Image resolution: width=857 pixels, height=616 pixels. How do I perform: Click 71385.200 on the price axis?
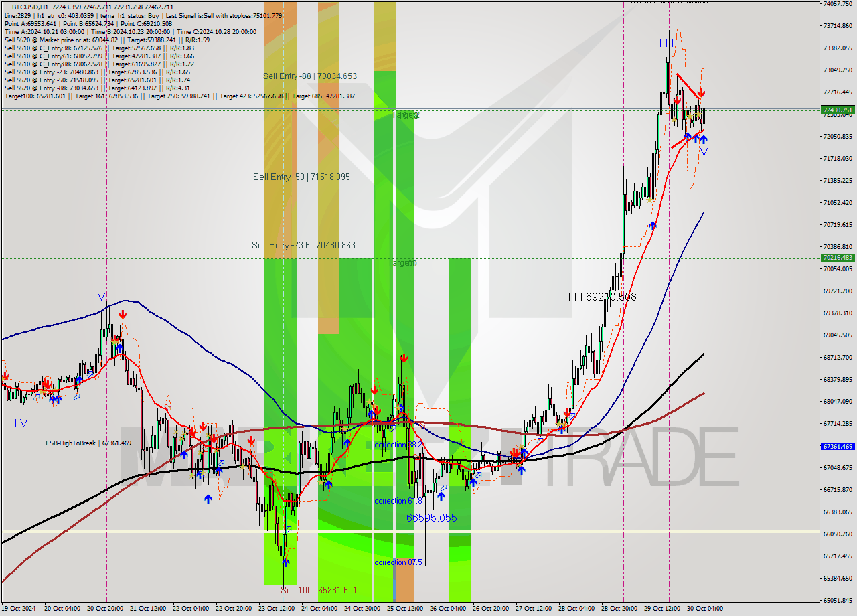point(838,180)
